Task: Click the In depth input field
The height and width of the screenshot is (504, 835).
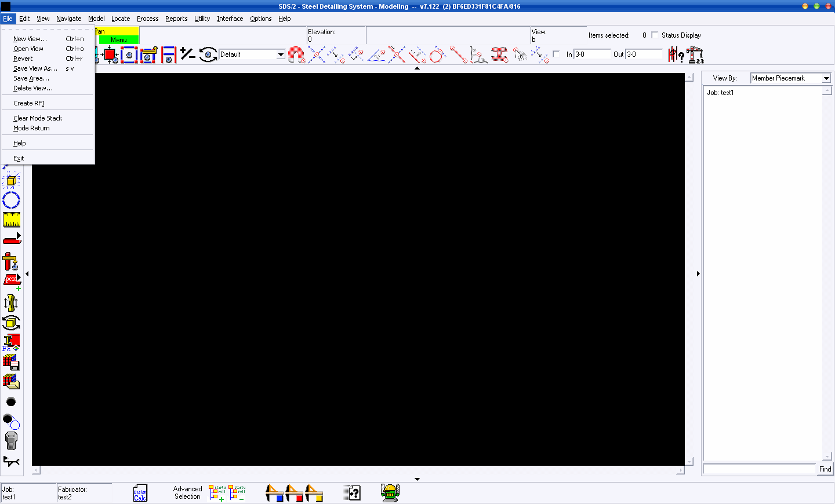Action: coord(592,54)
